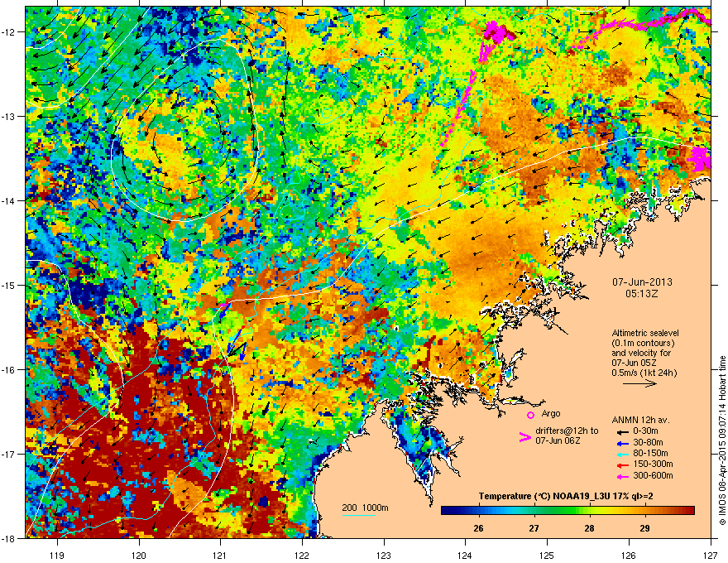The width and height of the screenshot is (728, 563).
Task: Click colorbar tick label 27
Action: 534,528
